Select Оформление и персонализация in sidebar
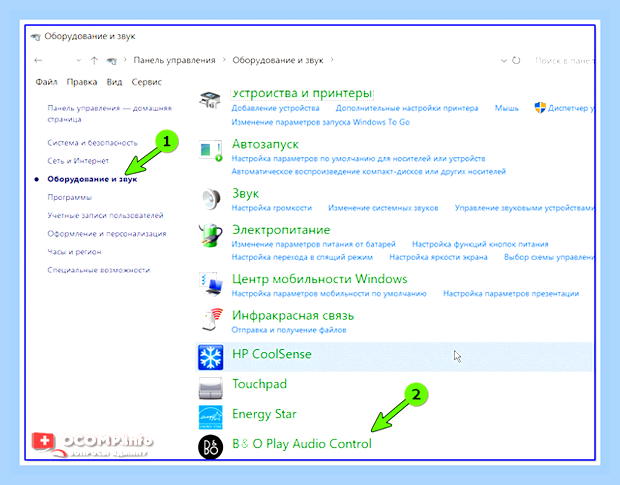Viewport: 620px width, 485px height. coord(107,234)
